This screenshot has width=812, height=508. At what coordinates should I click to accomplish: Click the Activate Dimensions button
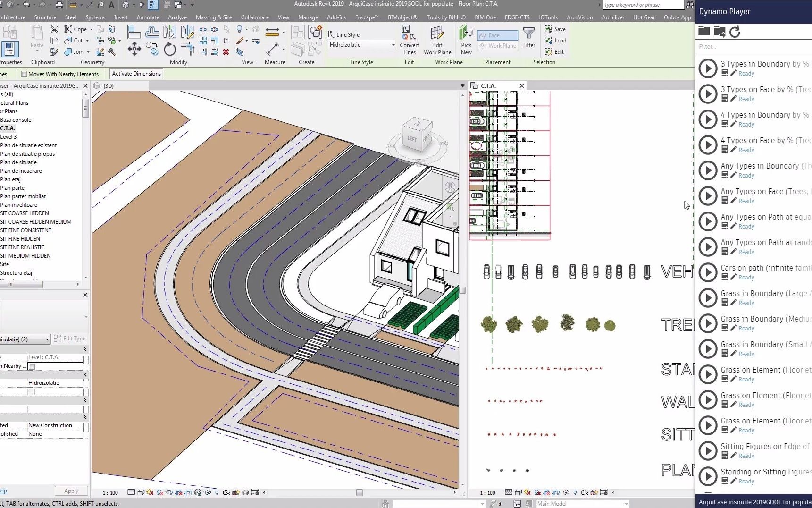(135, 74)
